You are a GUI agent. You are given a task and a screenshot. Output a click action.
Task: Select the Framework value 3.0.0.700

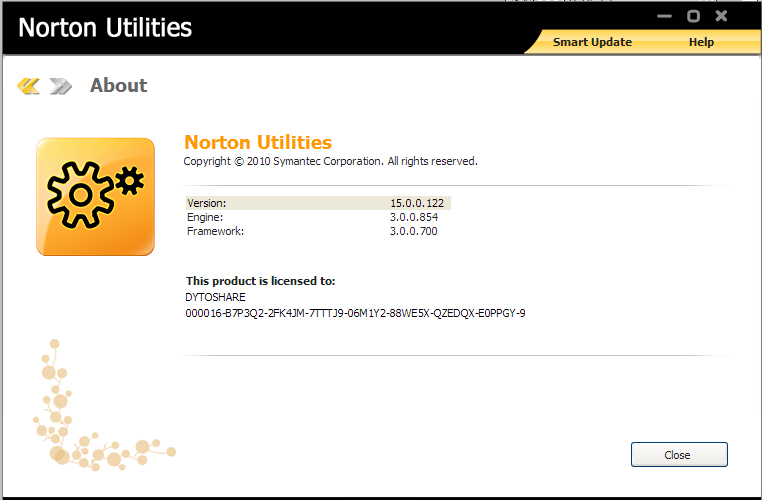pyautogui.click(x=414, y=231)
